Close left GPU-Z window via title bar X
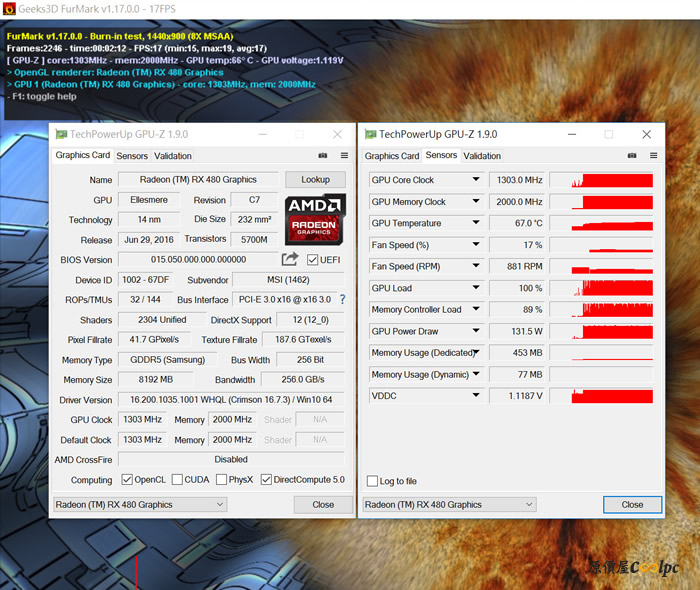The image size is (700, 590). point(338,134)
